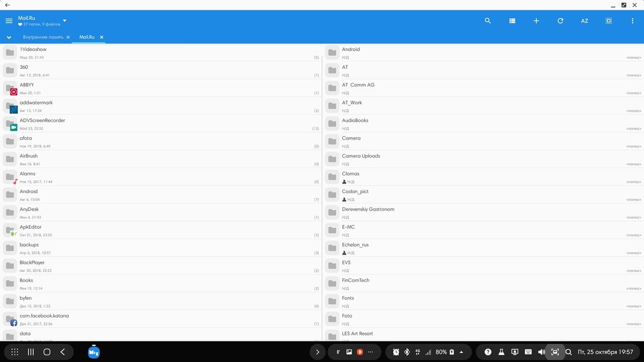Viewport: 644px width, 362px height.
Task: Open the FinComTech folder
Action: [x=483, y=283]
